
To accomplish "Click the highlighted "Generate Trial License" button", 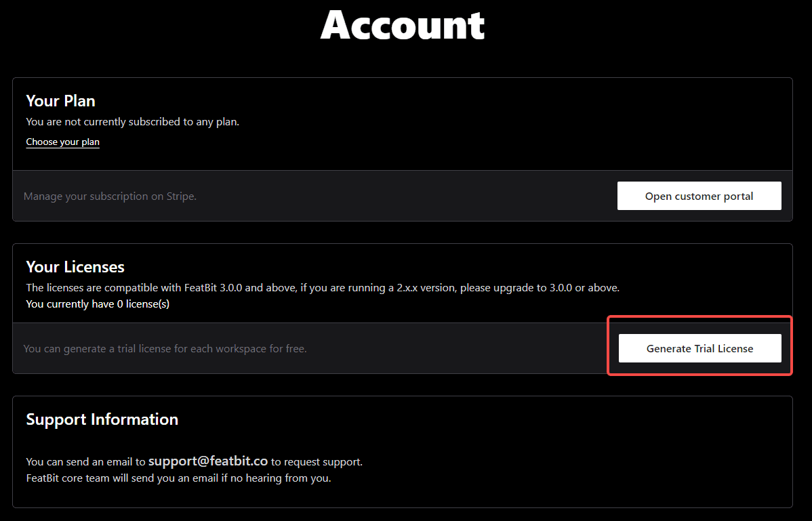I will pyautogui.click(x=699, y=348).
